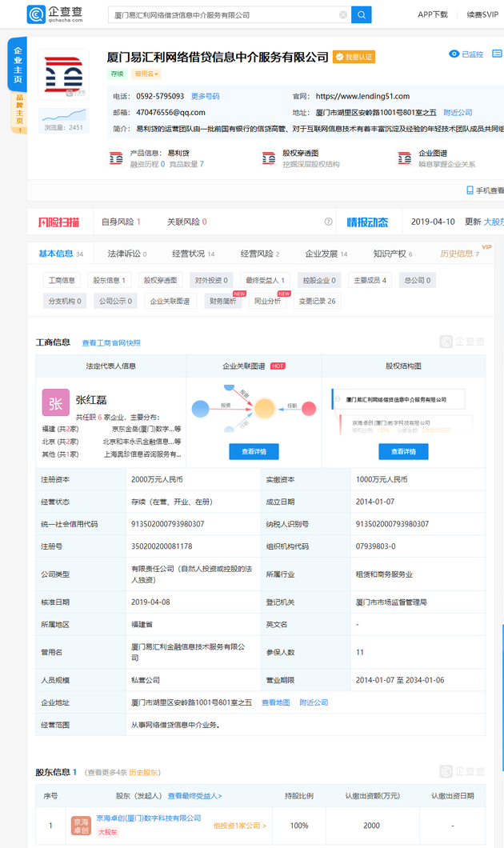The width and height of the screenshot is (504, 848).
Task: Select the 分支机构 0 sub-tab
Action: pos(65,302)
